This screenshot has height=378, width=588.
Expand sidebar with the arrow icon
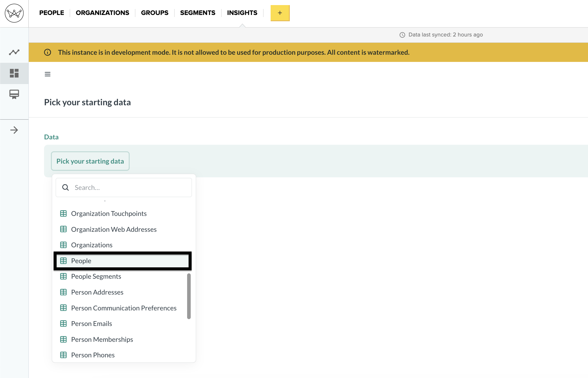click(x=14, y=130)
